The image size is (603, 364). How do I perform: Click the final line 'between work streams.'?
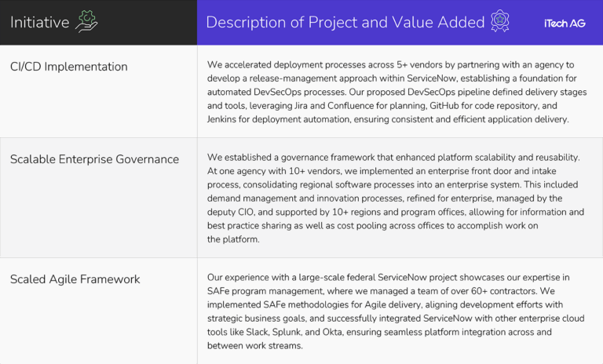point(254,346)
